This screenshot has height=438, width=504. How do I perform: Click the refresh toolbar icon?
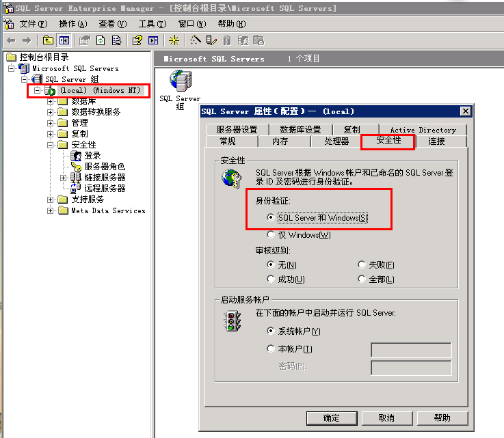101,40
